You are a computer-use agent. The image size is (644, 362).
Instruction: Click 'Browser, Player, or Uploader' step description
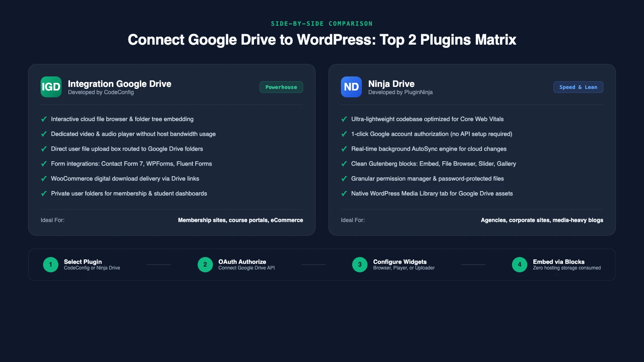(x=404, y=268)
